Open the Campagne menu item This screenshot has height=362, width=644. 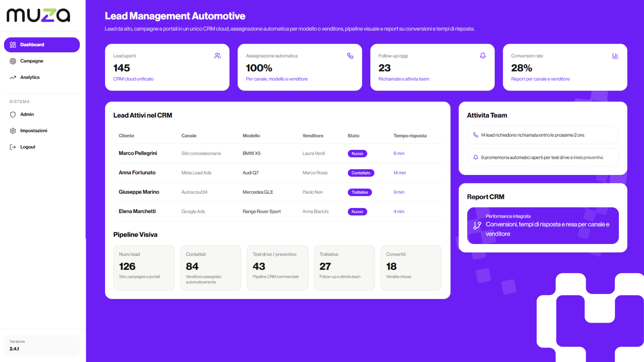42,61
